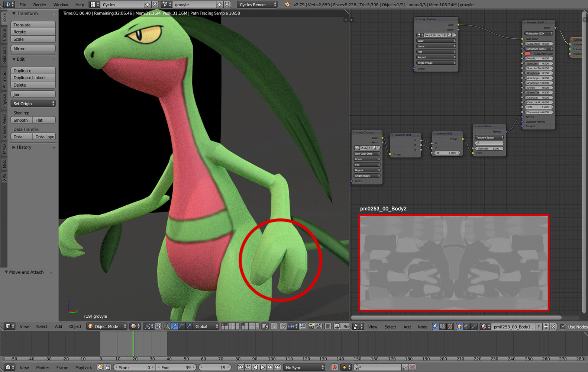The height and width of the screenshot is (372, 588).
Task: Unlink the pm0253_00_Body1 material
Action: (x=553, y=327)
